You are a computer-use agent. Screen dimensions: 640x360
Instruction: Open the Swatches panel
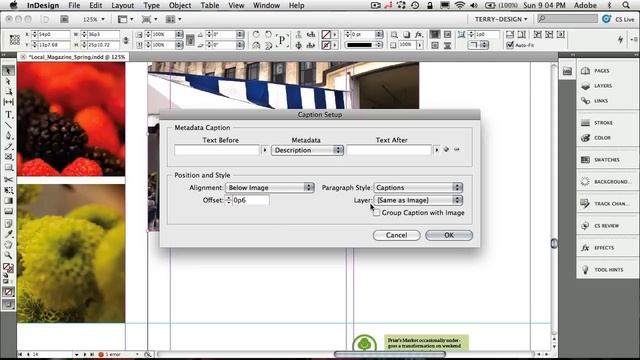point(607,160)
